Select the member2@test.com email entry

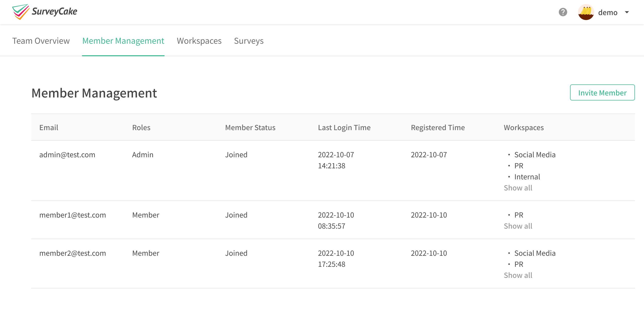(73, 253)
